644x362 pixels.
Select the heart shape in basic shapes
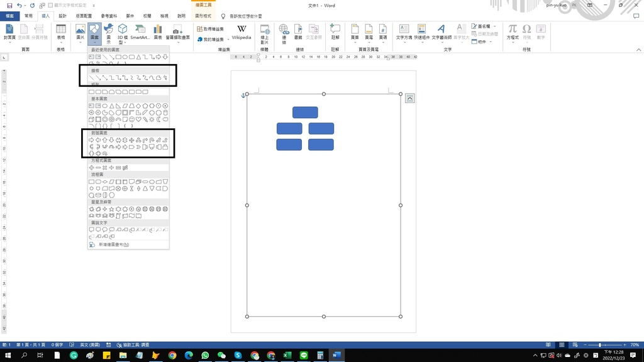coord(138,119)
